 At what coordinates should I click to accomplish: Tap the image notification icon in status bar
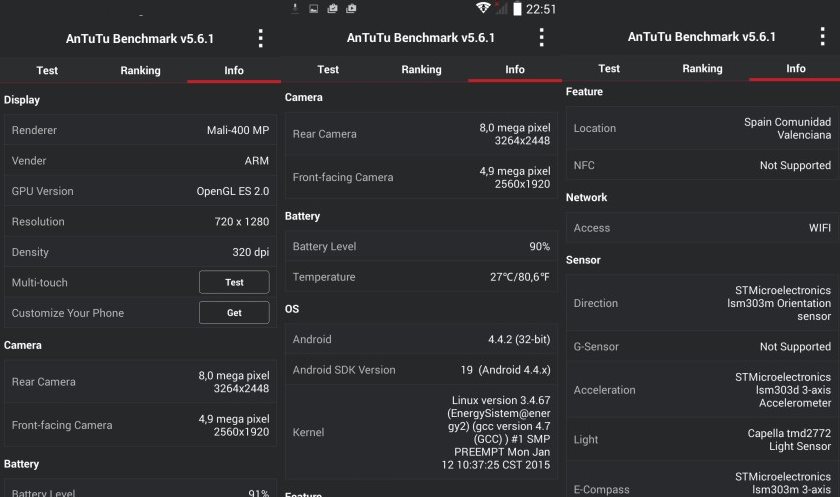[x=314, y=9]
